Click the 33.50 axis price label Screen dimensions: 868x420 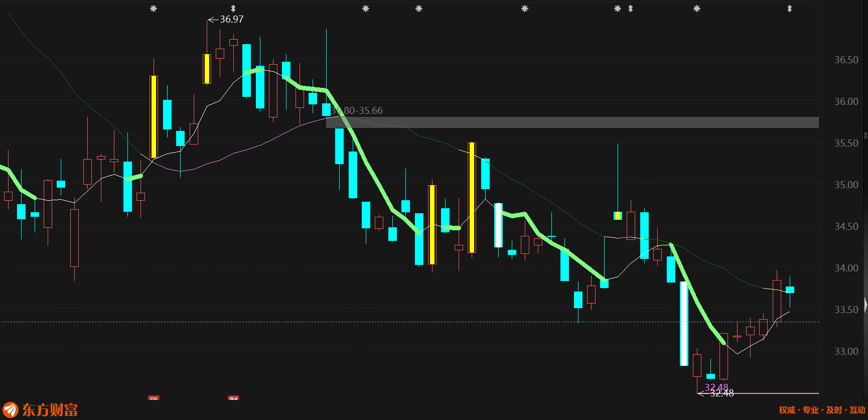[x=846, y=310]
